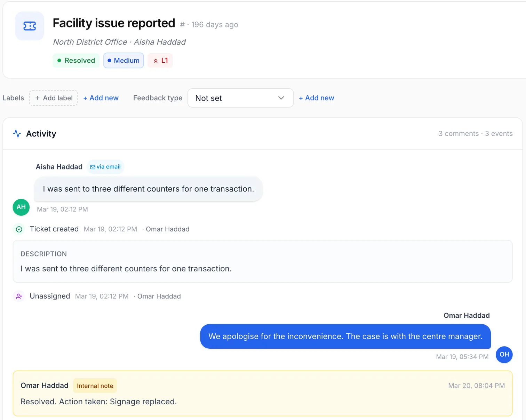
Task: Click the text 196 days ago
Action: pyautogui.click(x=215, y=25)
